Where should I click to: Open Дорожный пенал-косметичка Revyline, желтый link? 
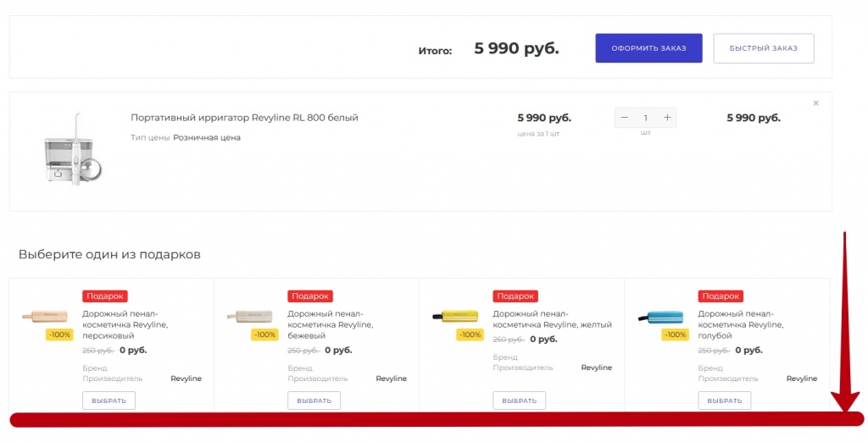[551, 319]
